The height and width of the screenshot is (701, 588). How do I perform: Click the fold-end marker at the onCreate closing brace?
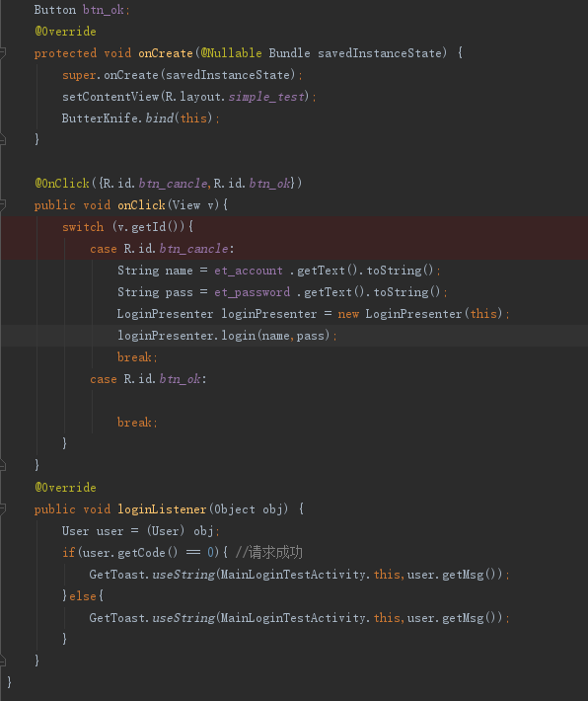tap(2, 140)
